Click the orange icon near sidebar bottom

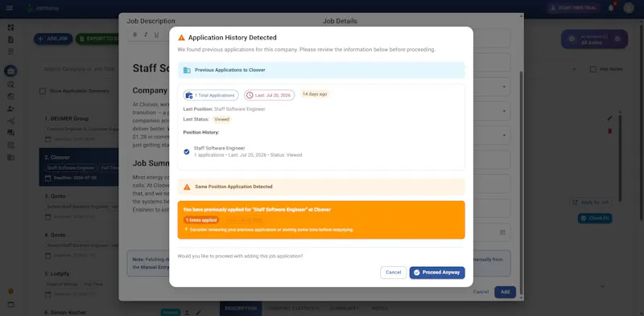pos(11,291)
